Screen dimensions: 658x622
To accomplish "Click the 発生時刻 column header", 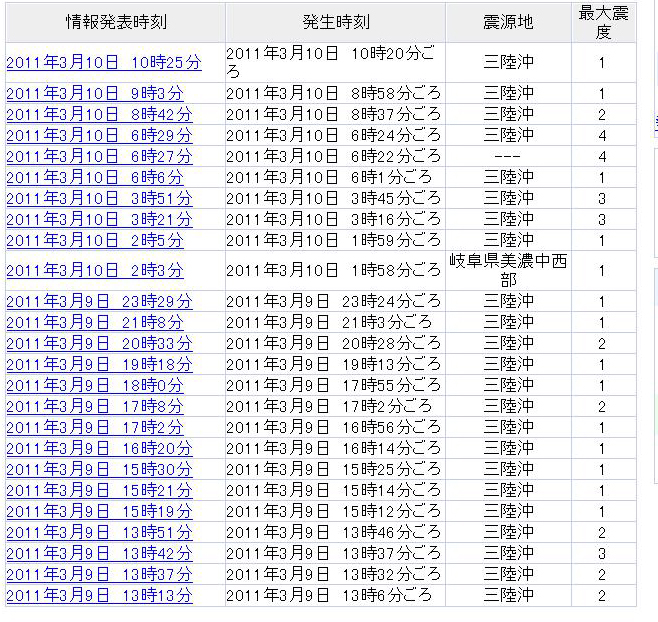I will click(x=335, y=22).
